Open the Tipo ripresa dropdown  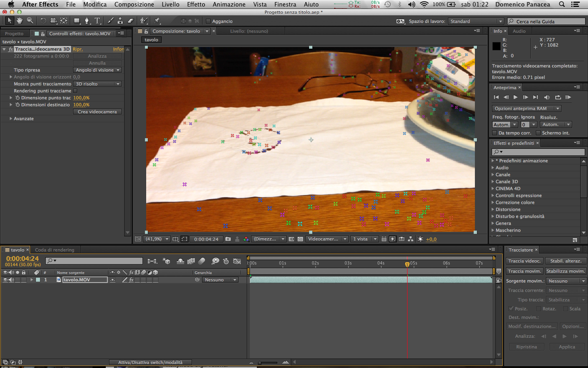pyautogui.click(x=97, y=70)
